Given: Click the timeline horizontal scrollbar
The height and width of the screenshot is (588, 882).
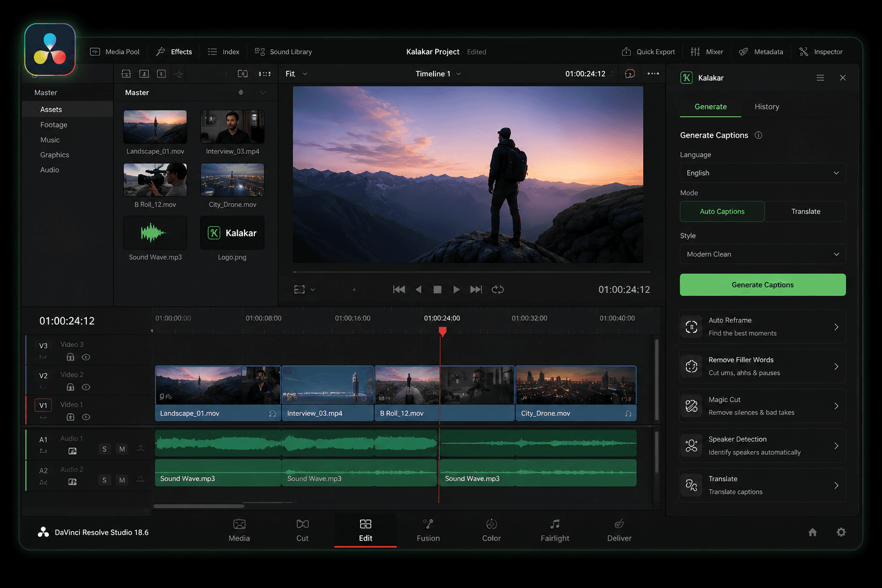Looking at the screenshot, I should (199, 506).
